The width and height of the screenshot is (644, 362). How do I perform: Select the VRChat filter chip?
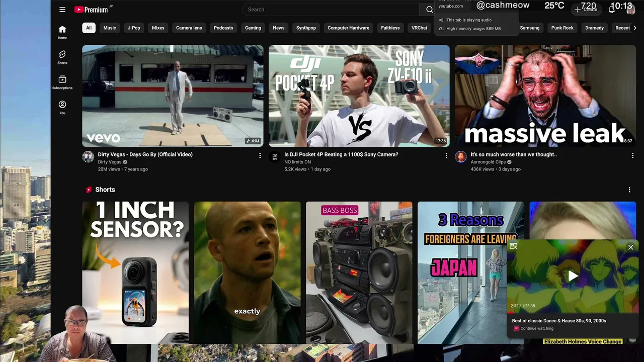tap(420, 28)
